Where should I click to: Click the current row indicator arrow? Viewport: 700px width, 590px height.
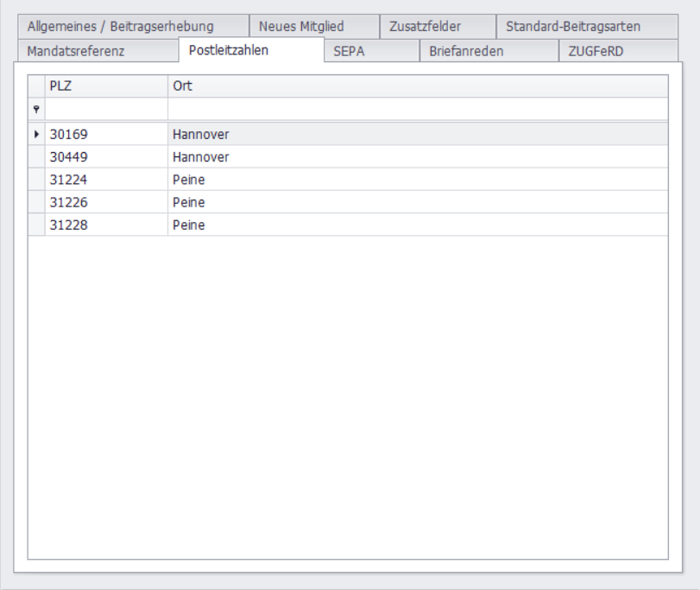pos(36,135)
